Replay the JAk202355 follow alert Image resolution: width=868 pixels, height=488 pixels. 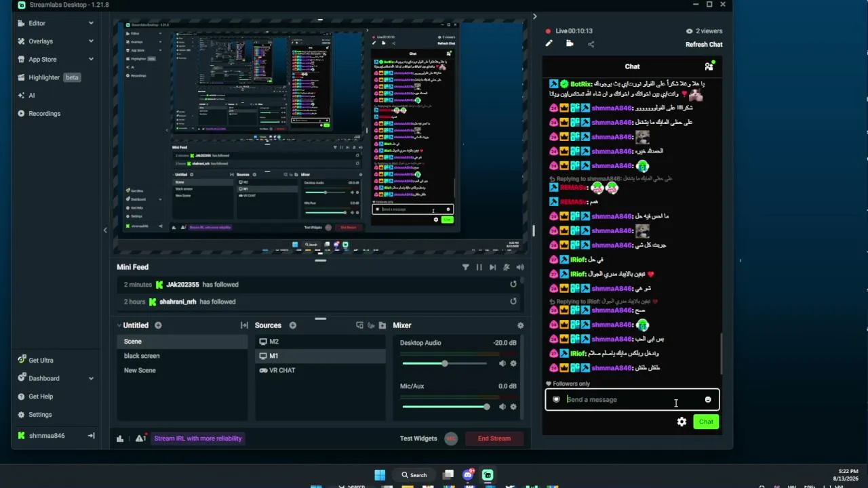pyautogui.click(x=513, y=285)
